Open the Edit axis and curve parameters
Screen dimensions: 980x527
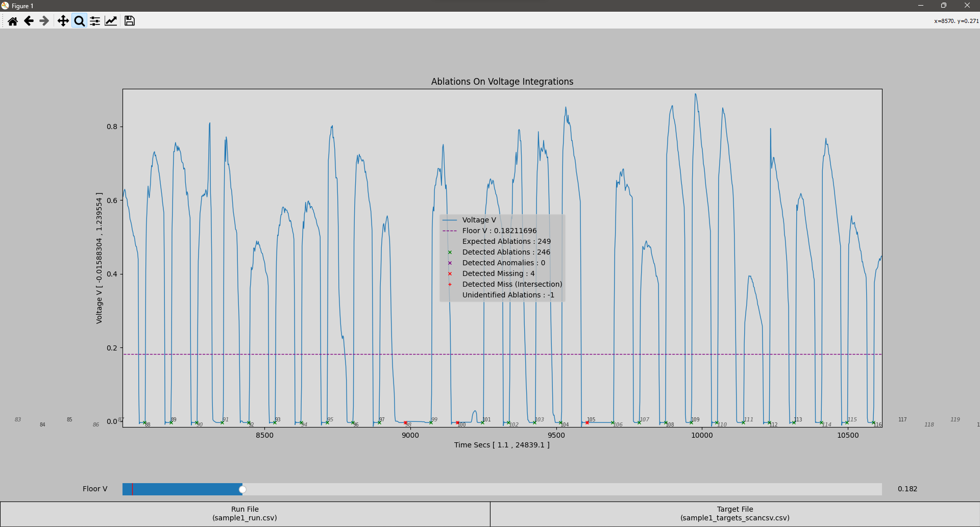pos(111,21)
